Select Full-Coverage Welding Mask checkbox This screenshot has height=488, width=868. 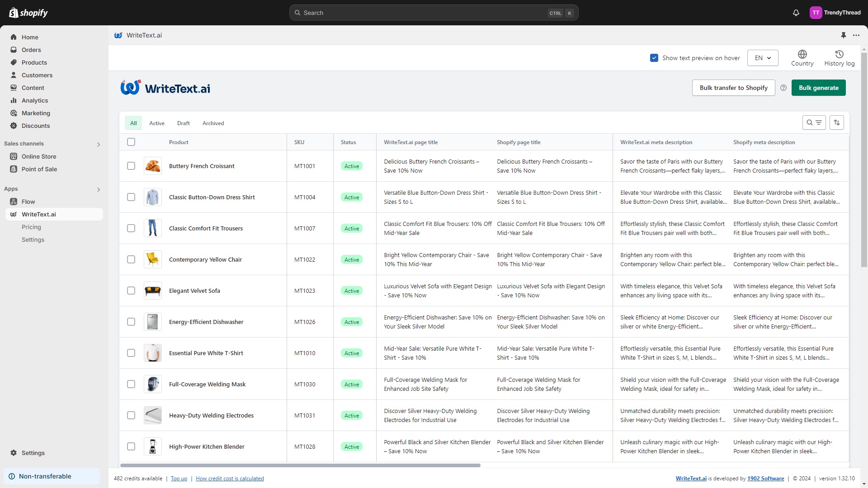click(x=131, y=384)
